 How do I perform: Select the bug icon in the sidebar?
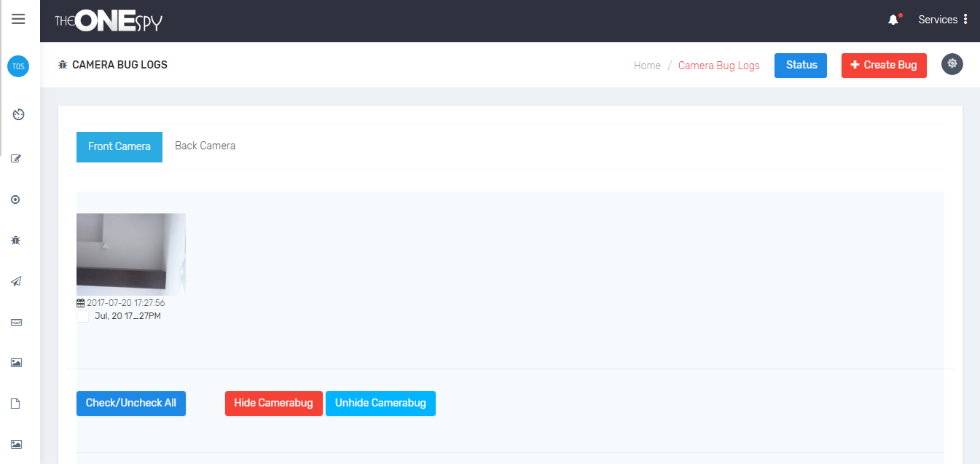coord(16,240)
